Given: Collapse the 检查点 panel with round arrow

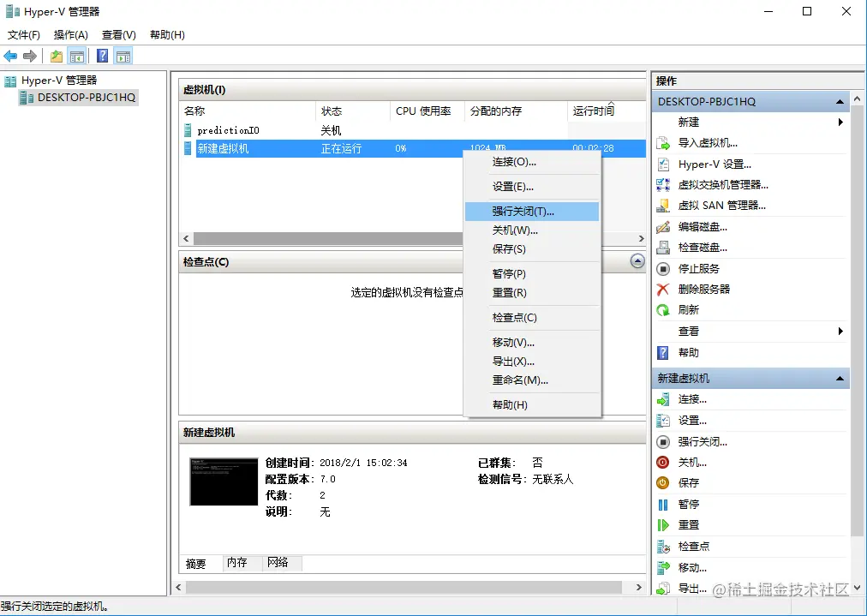Looking at the screenshot, I should point(637,261).
